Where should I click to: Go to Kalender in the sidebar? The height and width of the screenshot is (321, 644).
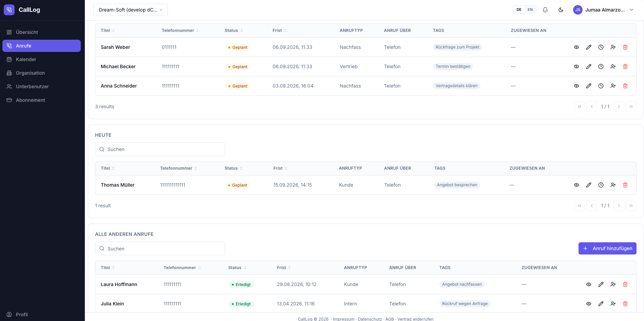click(41, 59)
